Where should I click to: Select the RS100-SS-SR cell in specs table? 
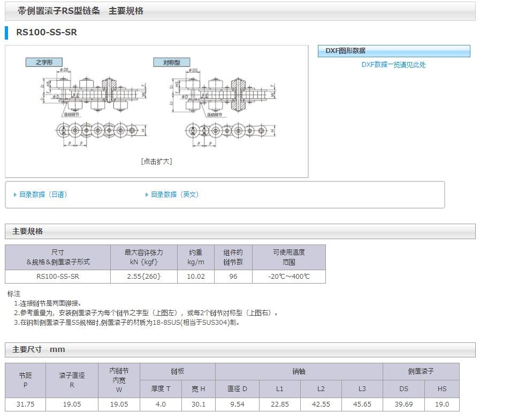click(58, 276)
